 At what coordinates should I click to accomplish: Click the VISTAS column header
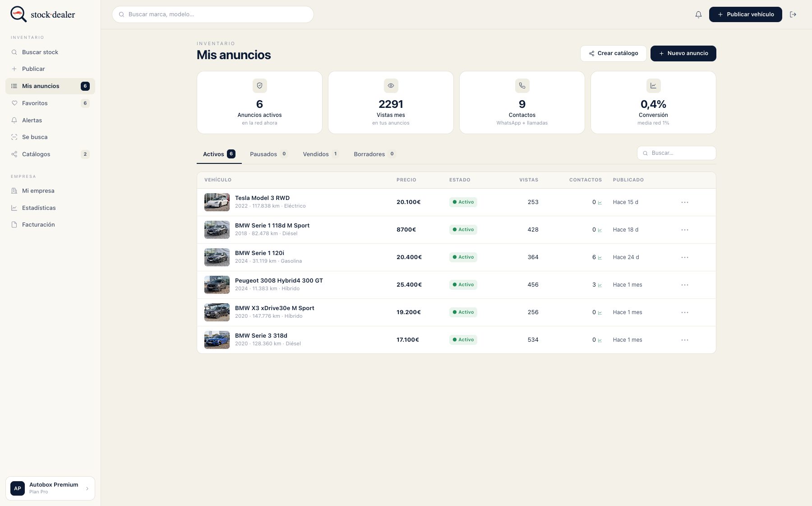tap(529, 180)
